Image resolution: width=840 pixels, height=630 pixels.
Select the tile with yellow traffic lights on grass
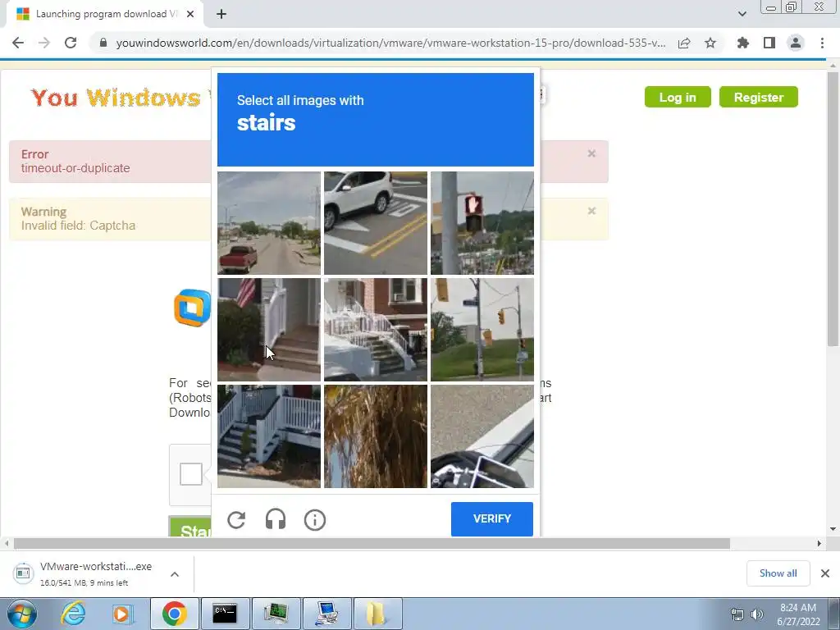pyautogui.click(x=482, y=330)
